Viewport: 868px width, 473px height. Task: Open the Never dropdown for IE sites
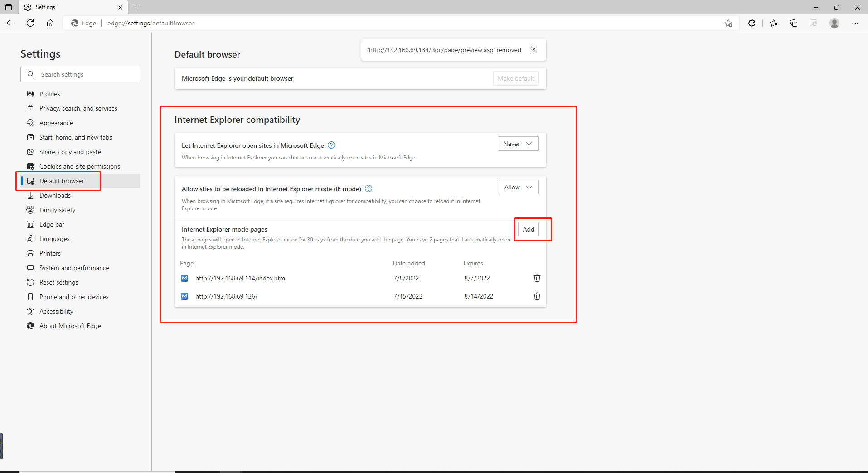coord(518,144)
